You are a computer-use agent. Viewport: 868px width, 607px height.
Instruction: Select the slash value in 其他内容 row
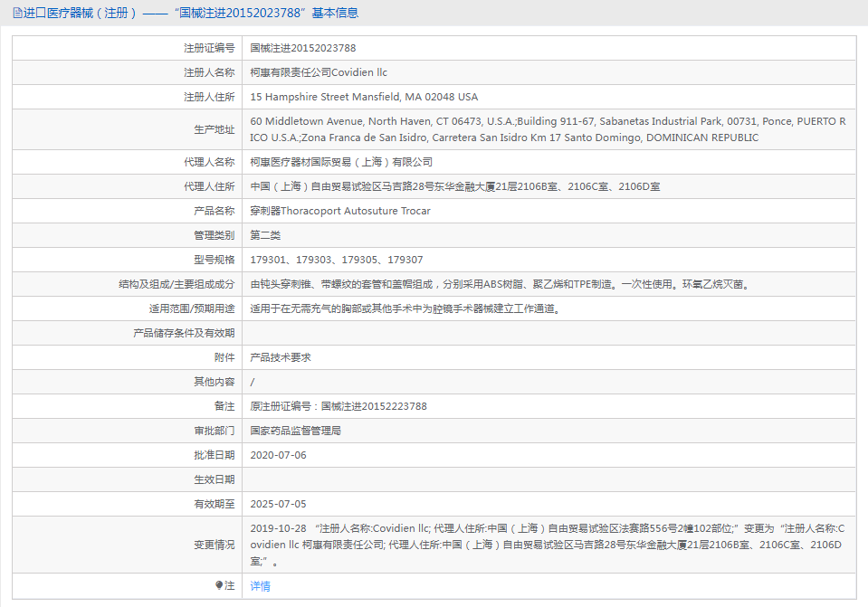click(253, 382)
